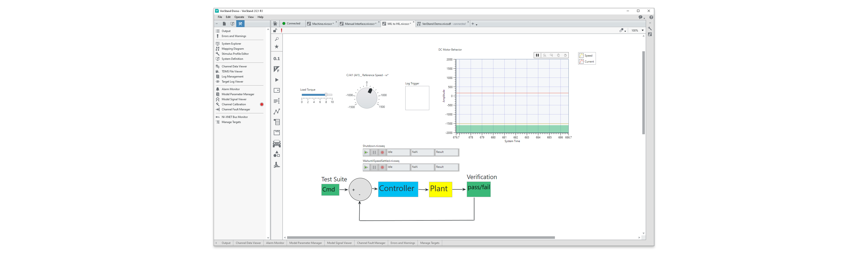
Task: Open Channel Calibration in the left pane
Action: [234, 104]
